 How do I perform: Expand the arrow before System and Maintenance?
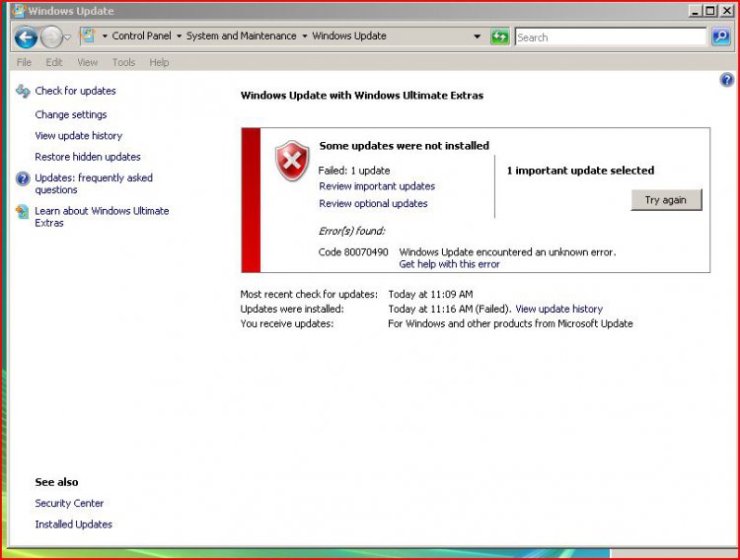(179, 36)
